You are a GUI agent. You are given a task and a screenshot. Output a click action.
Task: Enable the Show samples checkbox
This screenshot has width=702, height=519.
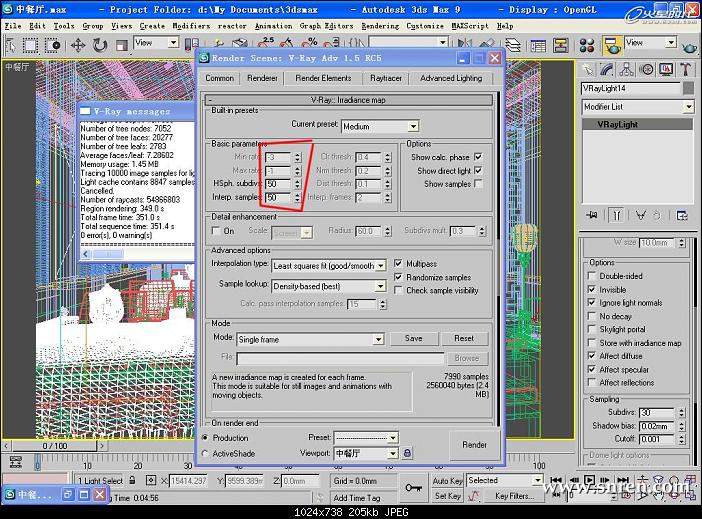tap(478, 184)
